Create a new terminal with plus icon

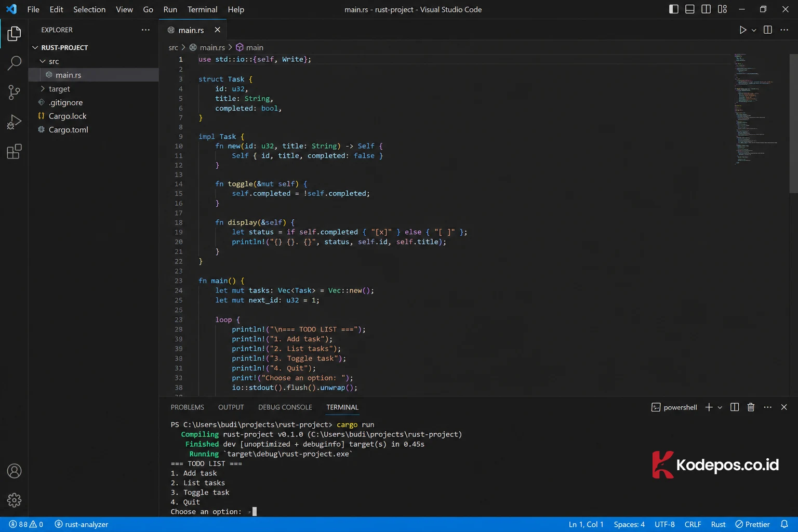709,407
